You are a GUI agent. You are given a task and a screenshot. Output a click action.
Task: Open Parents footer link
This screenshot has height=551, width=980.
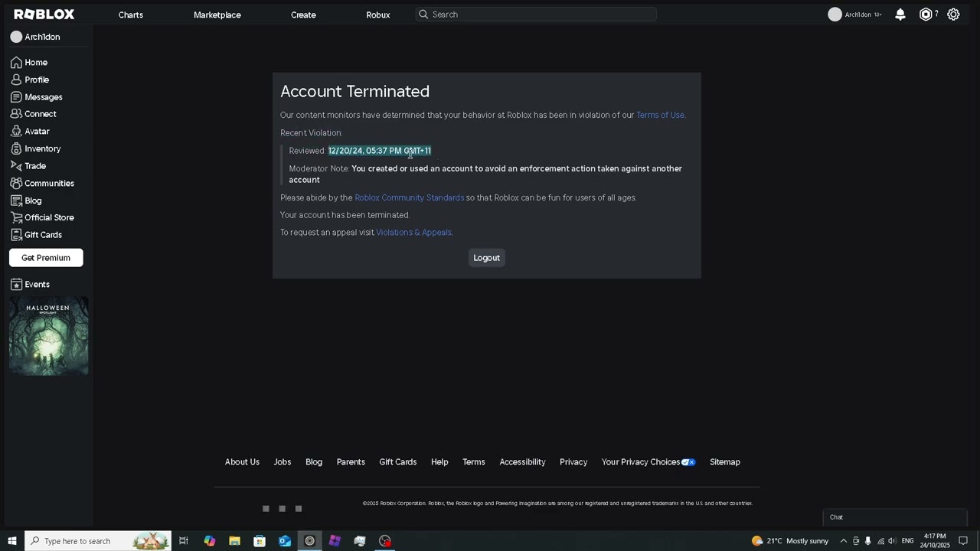(351, 462)
